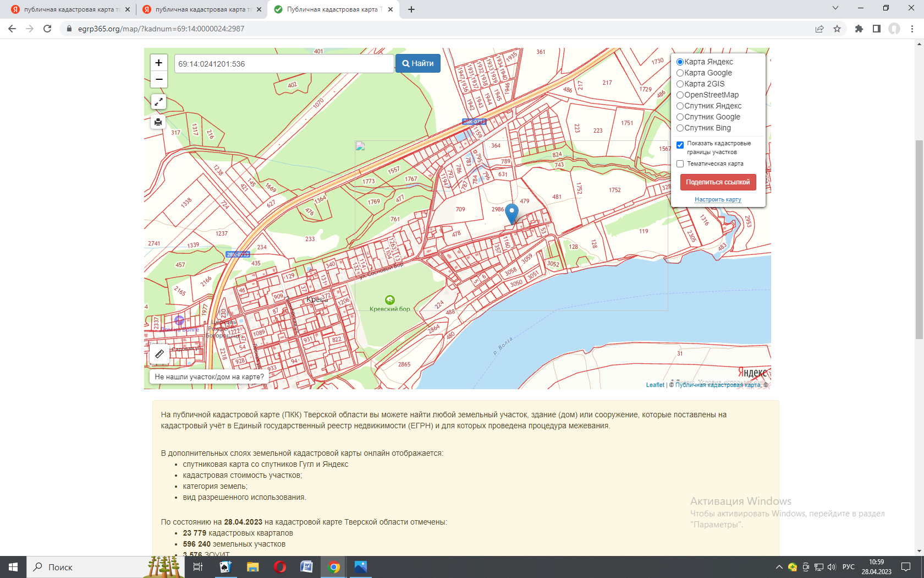The image size is (924, 578).
Task: Go back to previous page
Action: tap(12, 29)
